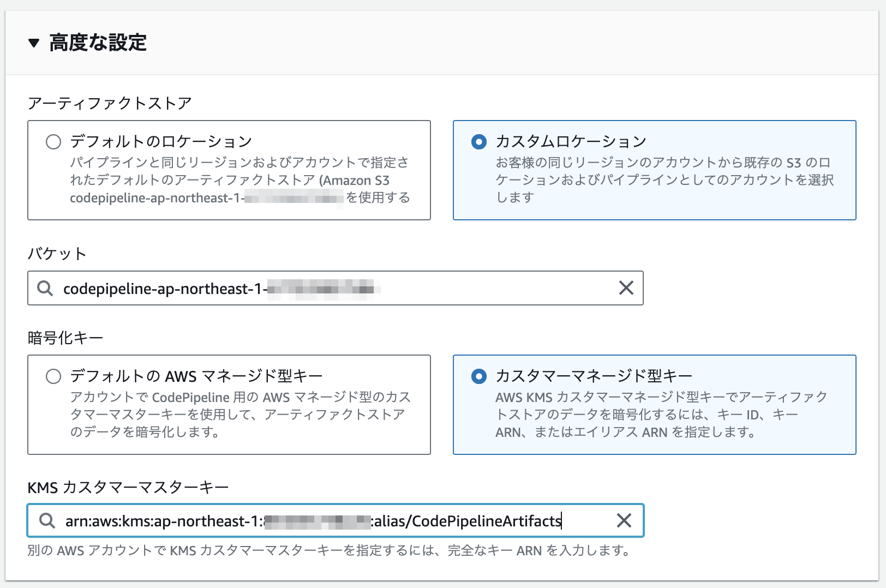Click the search icon in the KMS key field
This screenshot has width=886, height=588.
coord(48,521)
